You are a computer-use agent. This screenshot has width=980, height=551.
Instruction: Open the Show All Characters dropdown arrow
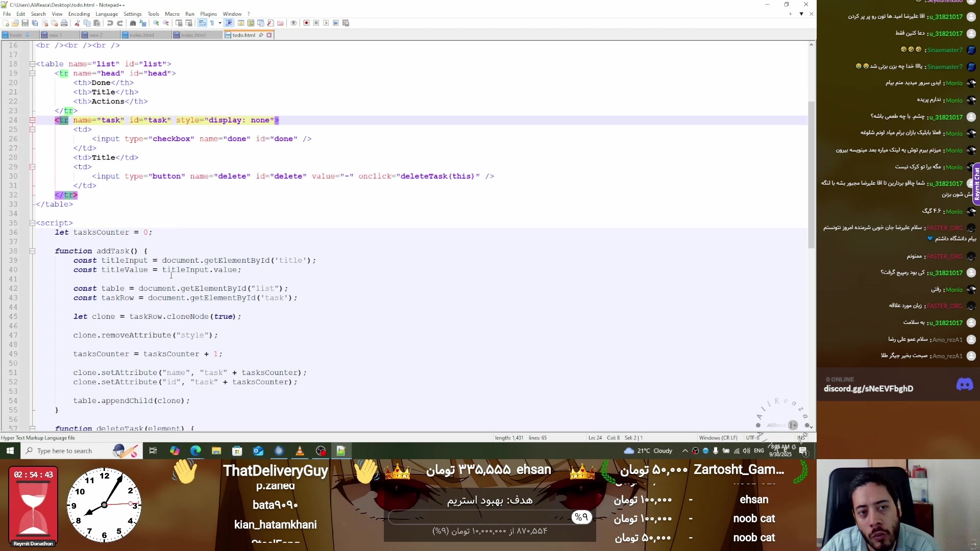click(220, 23)
